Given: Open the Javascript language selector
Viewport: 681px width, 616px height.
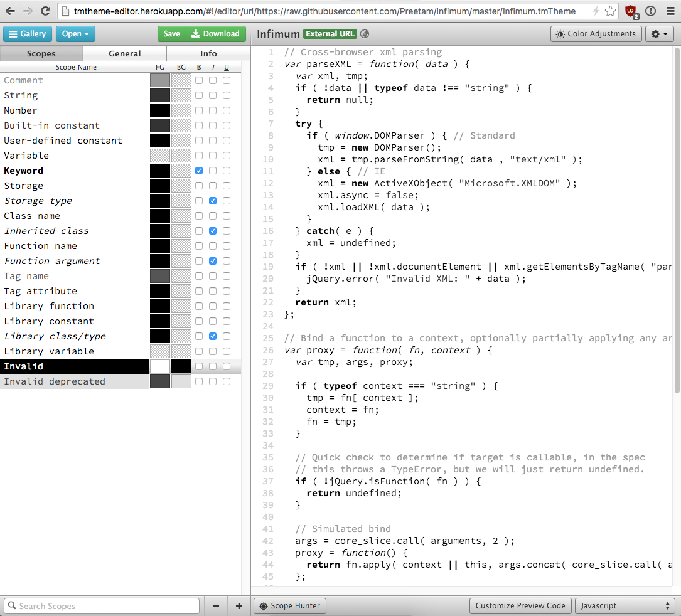Looking at the screenshot, I should click(x=625, y=606).
